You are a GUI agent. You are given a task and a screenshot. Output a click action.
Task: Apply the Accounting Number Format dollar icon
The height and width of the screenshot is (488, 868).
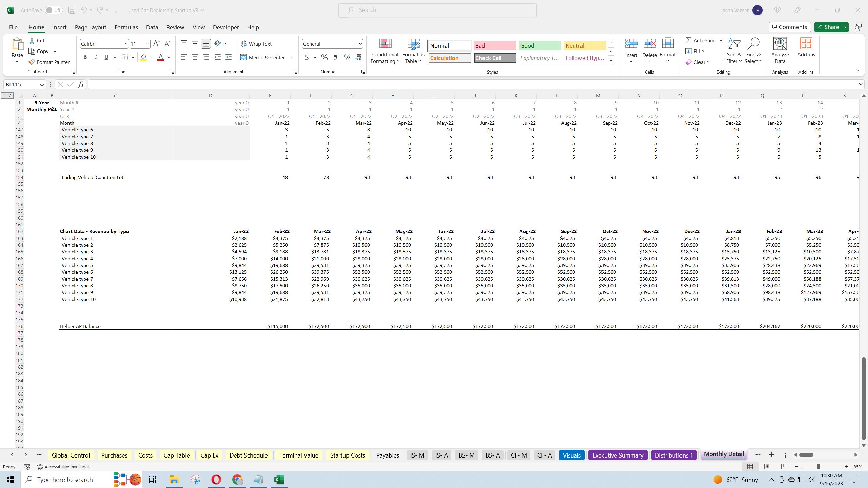[x=307, y=57]
